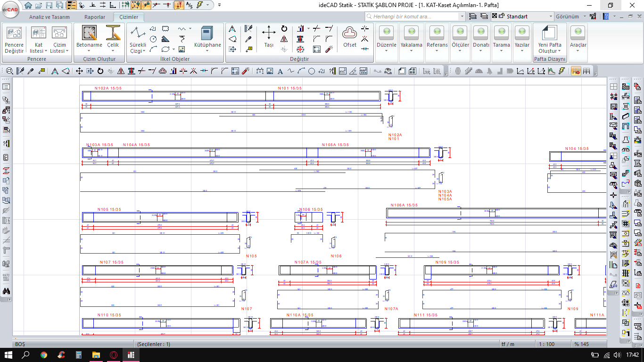Image resolution: width=644 pixels, height=362 pixels.
Task: Click the magic wand icon in second toolbar
Action: tap(245, 71)
